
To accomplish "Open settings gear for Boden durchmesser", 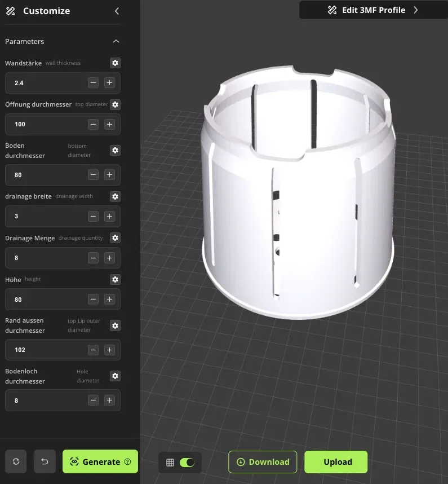I will [x=115, y=150].
